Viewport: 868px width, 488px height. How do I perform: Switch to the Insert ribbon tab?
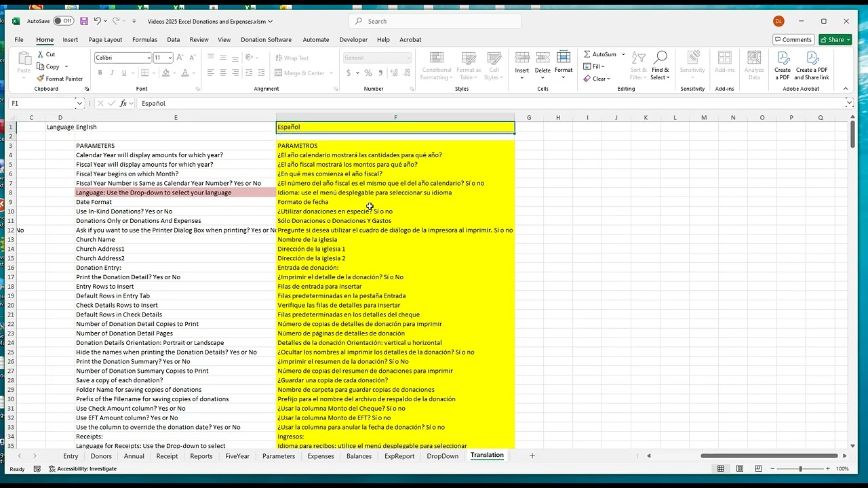[x=70, y=40]
